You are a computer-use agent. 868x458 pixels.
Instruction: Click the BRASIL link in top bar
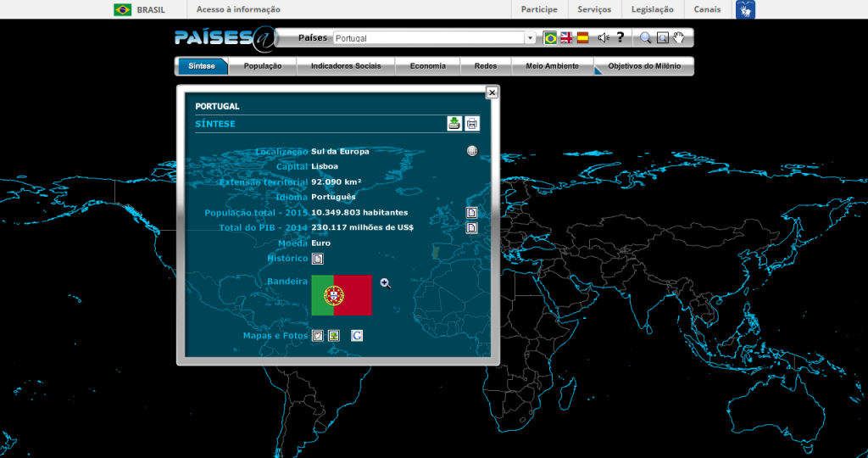pyautogui.click(x=151, y=9)
